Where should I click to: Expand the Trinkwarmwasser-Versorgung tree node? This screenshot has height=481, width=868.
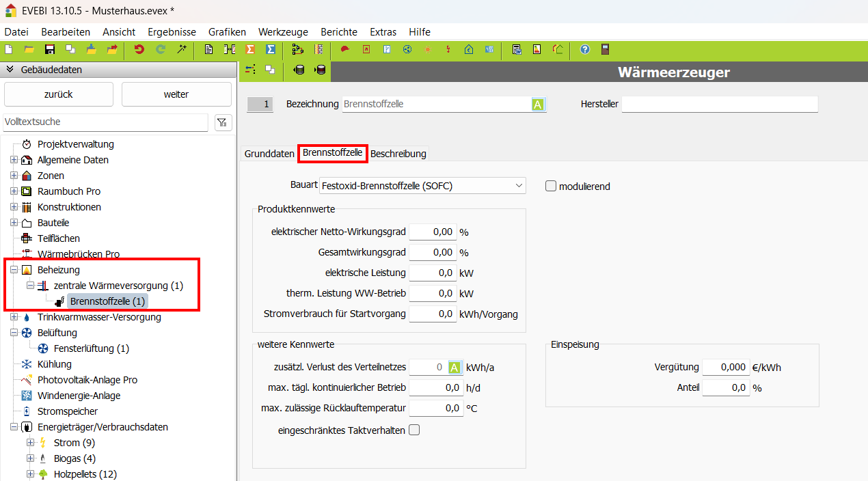(x=14, y=317)
